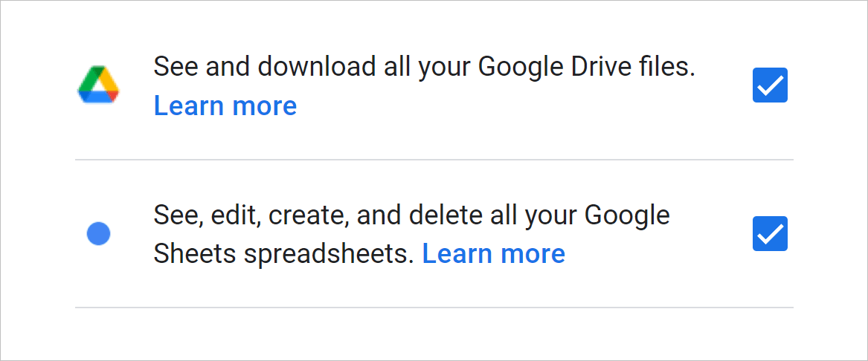Click the white checkmark in the lower checkbox
This screenshot has height=361, width=868.
click(770, 235)
